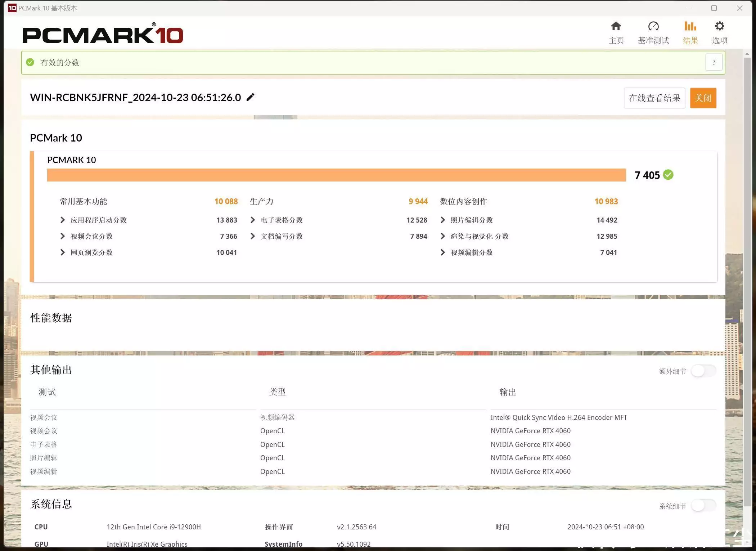The height and width of the screenshot is (551, 756).
Task: Close the PCMark 10 window
Action: coord(739,8)
